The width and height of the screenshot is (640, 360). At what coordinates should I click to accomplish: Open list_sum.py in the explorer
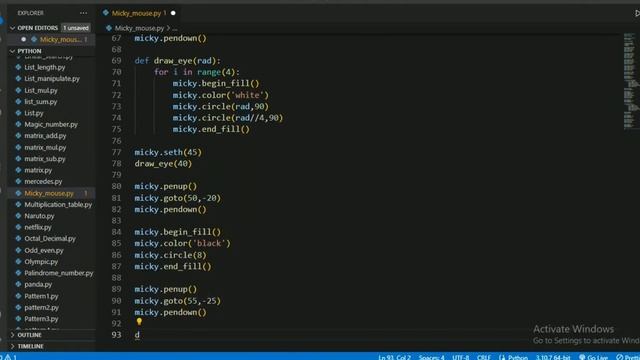41,102
